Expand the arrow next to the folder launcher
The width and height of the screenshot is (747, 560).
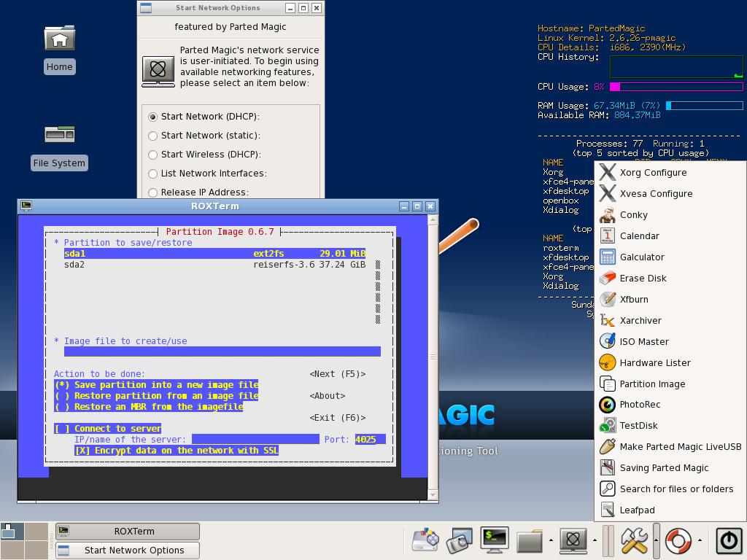coord(551,540)
